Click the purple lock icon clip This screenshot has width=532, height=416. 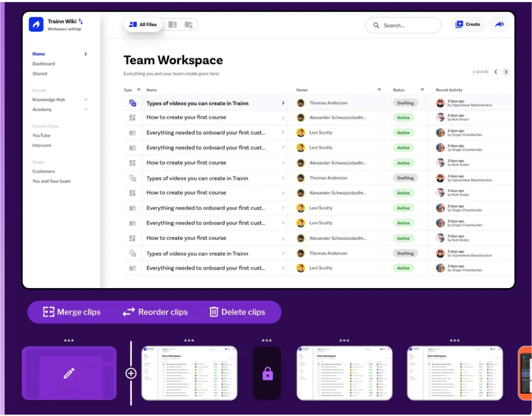pyautogui.click(x=267, y=373)
